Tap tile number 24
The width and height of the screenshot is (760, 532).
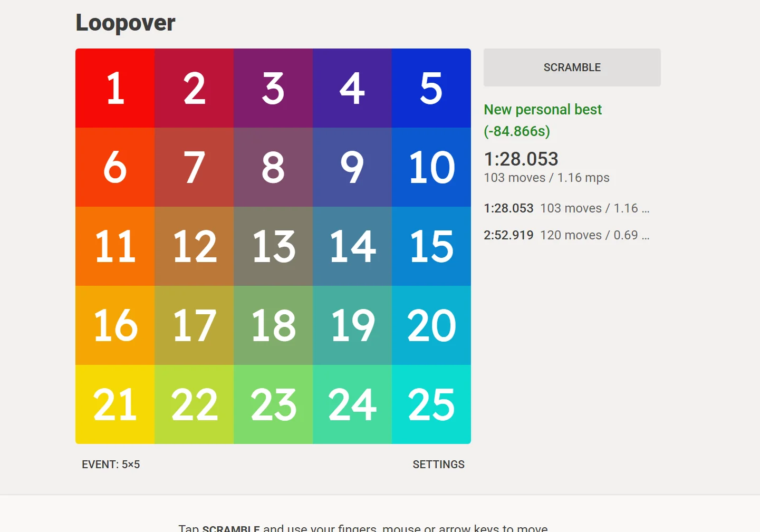352,404
